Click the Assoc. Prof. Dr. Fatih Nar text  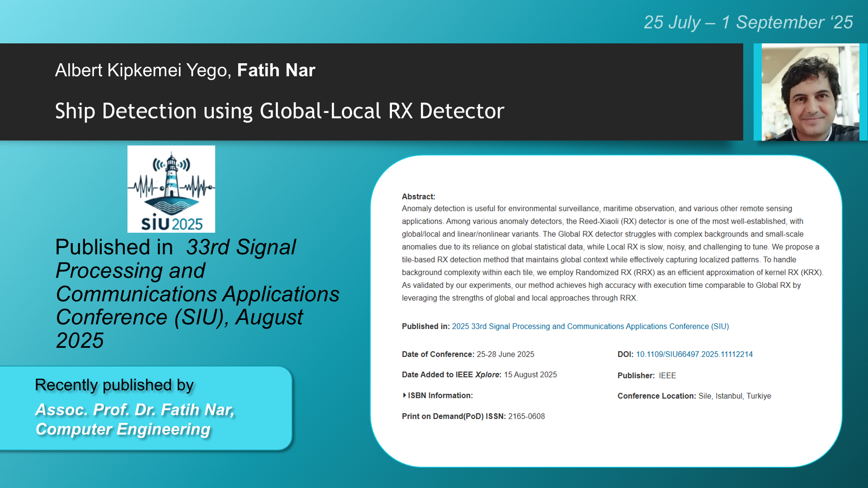[x=135, y=410]
